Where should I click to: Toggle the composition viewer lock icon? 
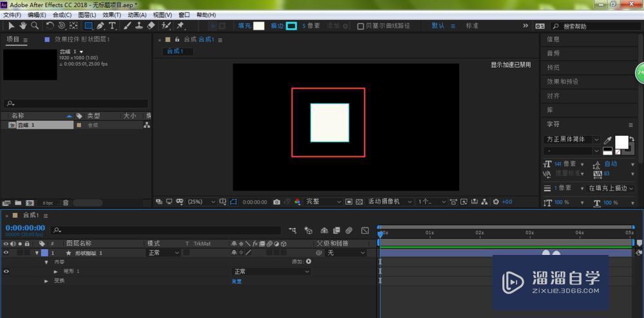[x=177, y=40]
